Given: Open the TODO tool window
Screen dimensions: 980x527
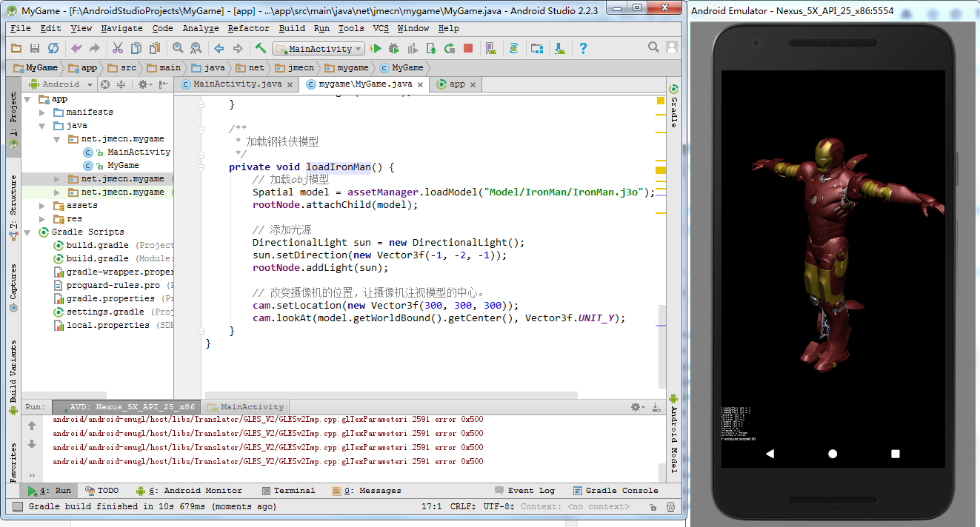Looking at the screenshot, I should click(x=101, y=491).
